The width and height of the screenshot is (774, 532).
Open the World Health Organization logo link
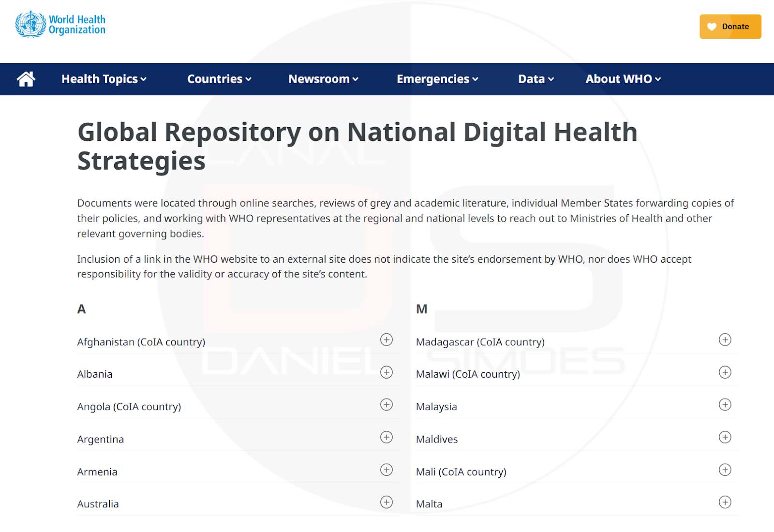[x=60, y=24]
